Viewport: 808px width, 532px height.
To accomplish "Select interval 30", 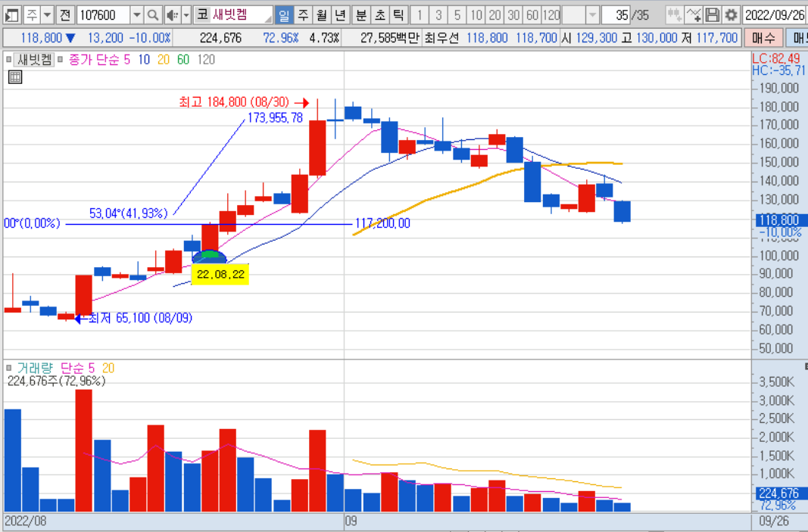I will click(513, 15).
